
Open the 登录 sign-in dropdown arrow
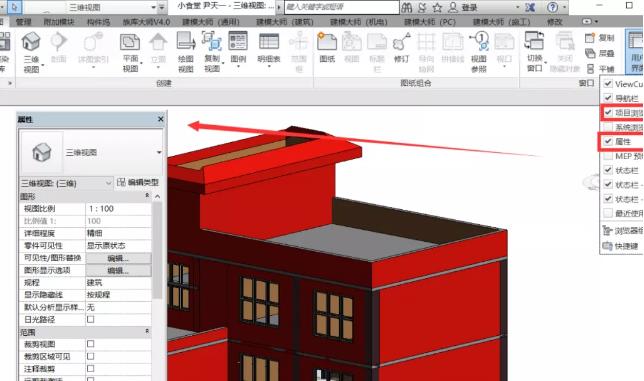point(517,7)
